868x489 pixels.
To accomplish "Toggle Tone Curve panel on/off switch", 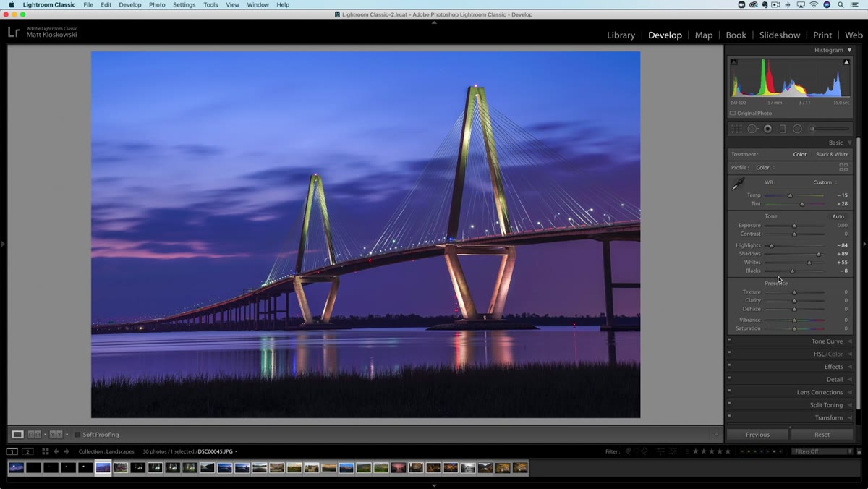I will click(729, 340).
